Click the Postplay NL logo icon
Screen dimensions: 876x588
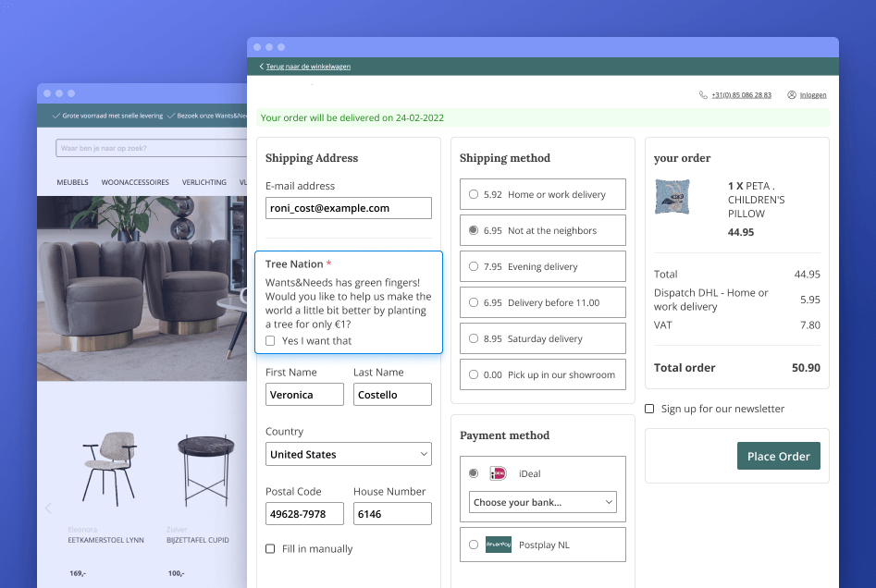pos(497,545)
